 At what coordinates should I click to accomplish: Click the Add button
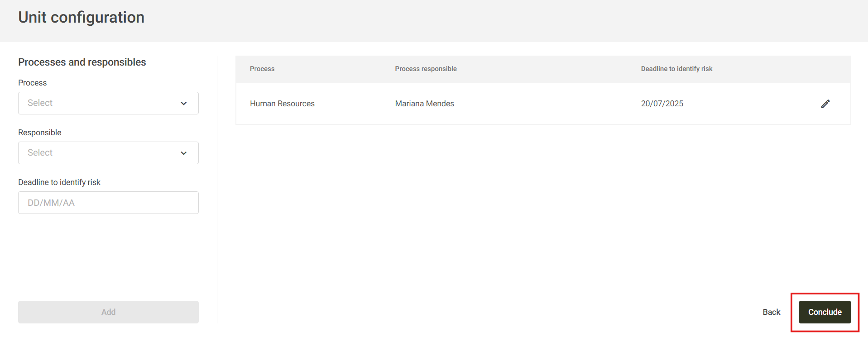coord(108,312)
